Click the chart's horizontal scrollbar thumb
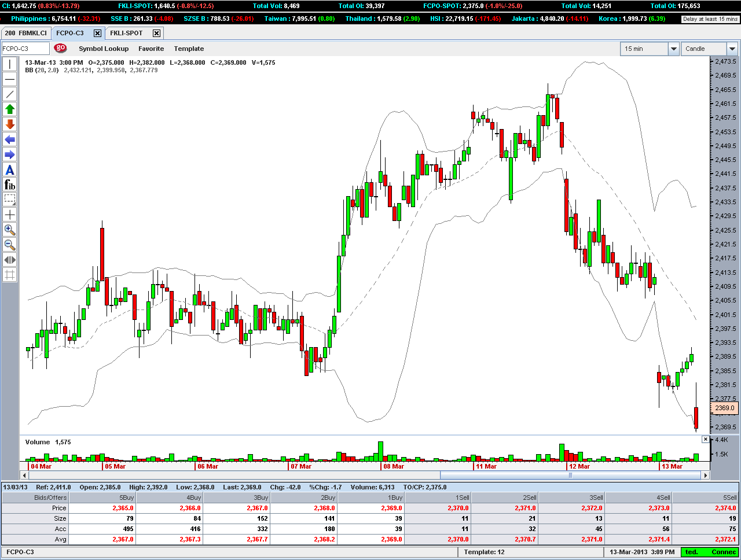741x560 pixels. 570,475
